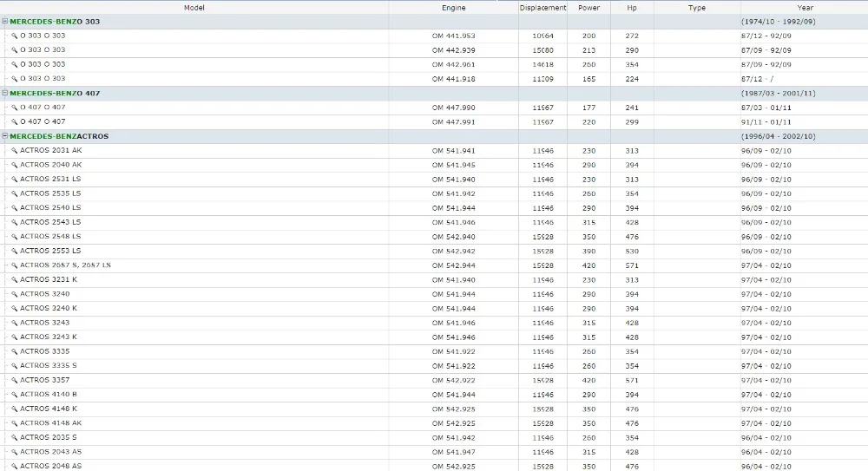Sort by the Engine column header
The height and width of the screenshot is (471, 868).
point(453,8)
